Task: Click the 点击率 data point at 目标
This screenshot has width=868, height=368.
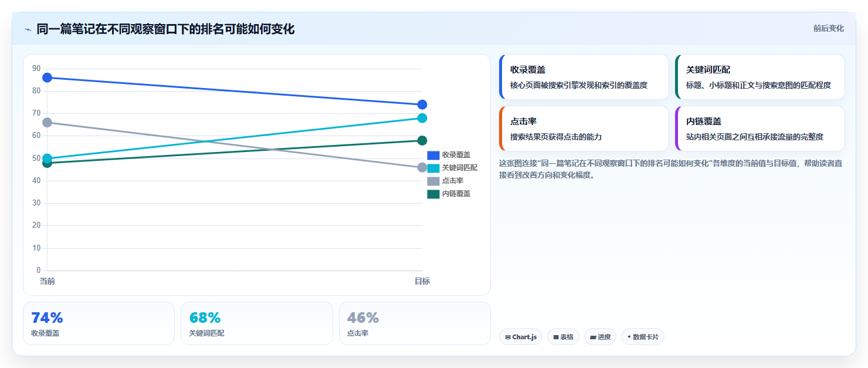Action: coord(422,167)
